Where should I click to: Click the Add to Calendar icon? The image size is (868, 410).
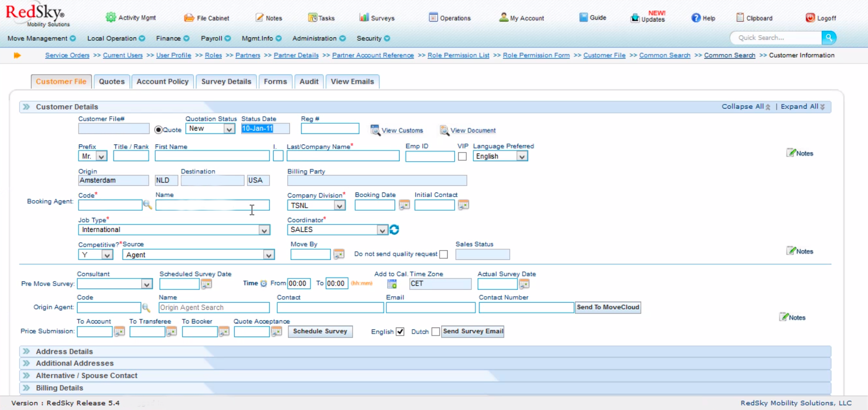pyautogui.click(x=392, y=284)
